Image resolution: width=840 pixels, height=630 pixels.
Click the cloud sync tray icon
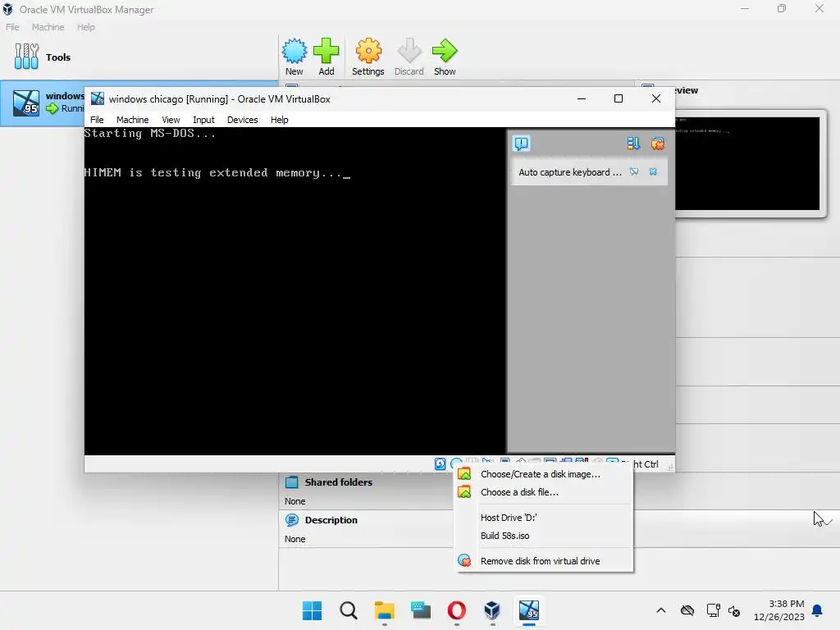tap(687, 610)
